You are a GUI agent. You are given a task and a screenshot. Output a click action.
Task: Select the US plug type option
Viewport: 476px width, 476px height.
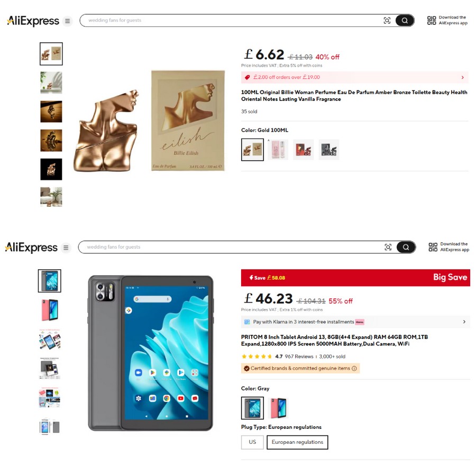coord(252,442)
